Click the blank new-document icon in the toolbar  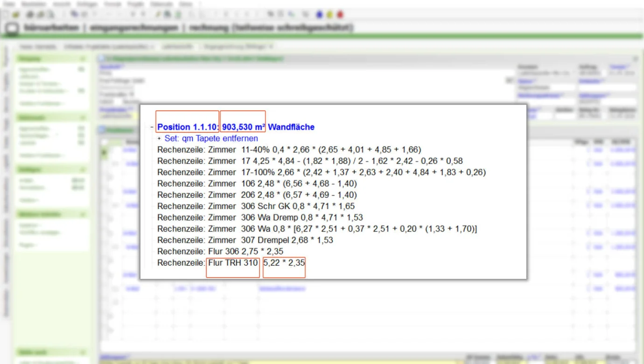click(6, 15)
